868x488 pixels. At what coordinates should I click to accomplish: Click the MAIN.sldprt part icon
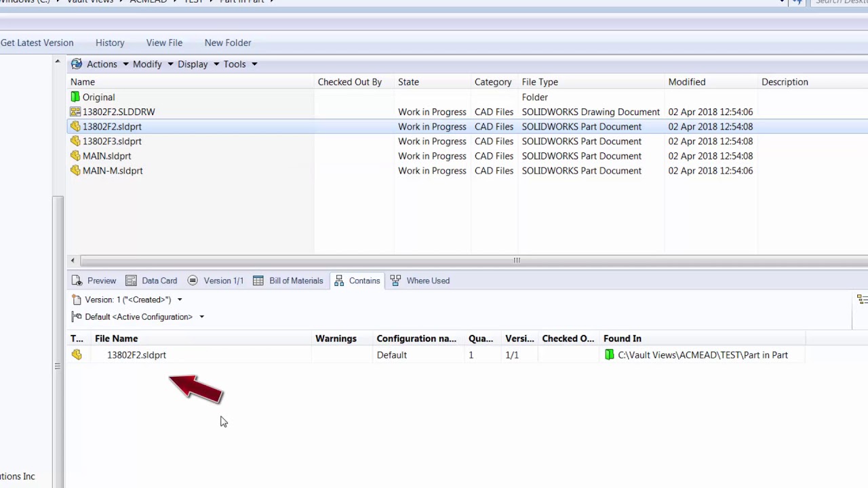tap(75, 156)
